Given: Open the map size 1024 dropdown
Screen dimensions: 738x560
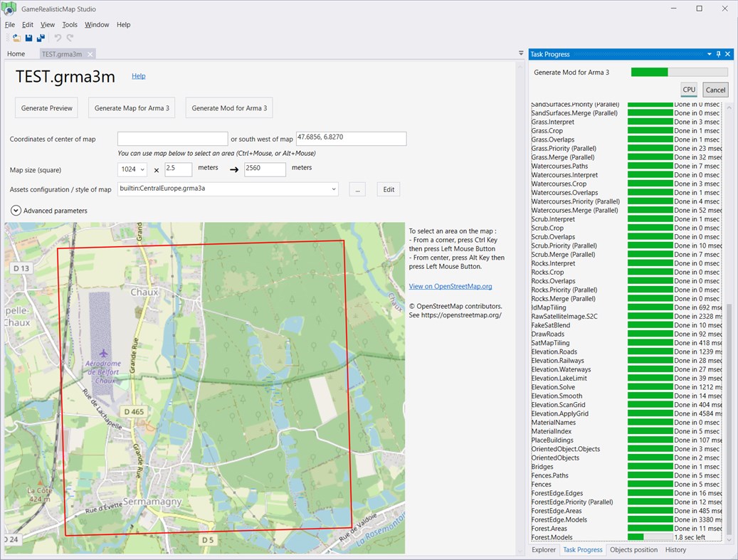Looking at the screenshot, I should pos(142,169).
